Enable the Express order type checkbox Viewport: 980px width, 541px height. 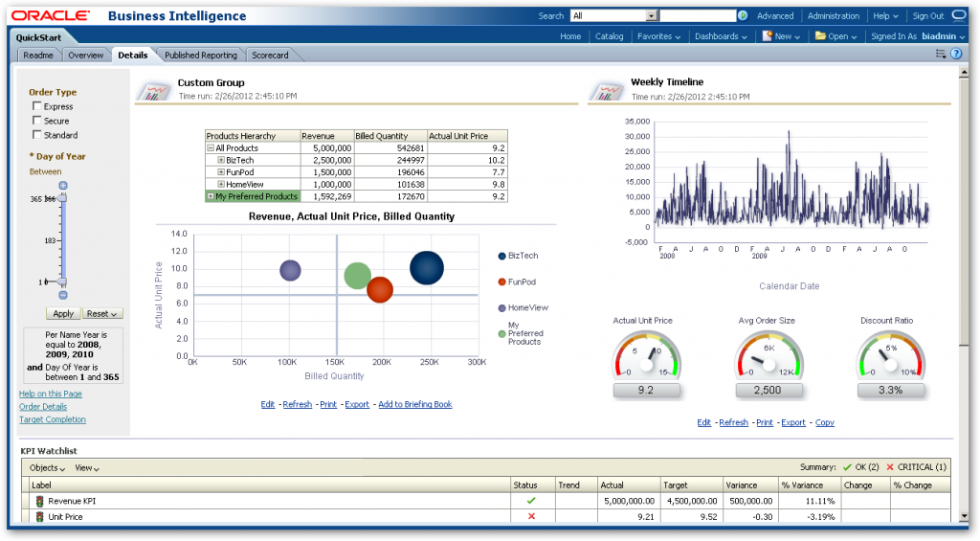[37, 106]
